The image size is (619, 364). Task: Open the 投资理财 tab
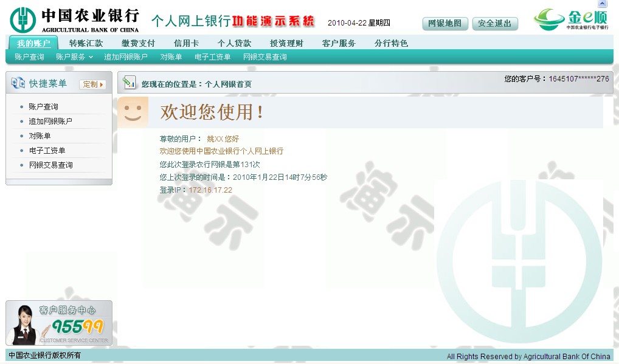286,43
